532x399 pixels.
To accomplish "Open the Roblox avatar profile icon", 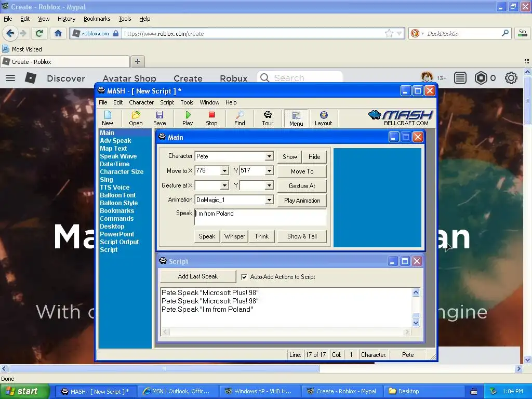I will click(427, 78).
